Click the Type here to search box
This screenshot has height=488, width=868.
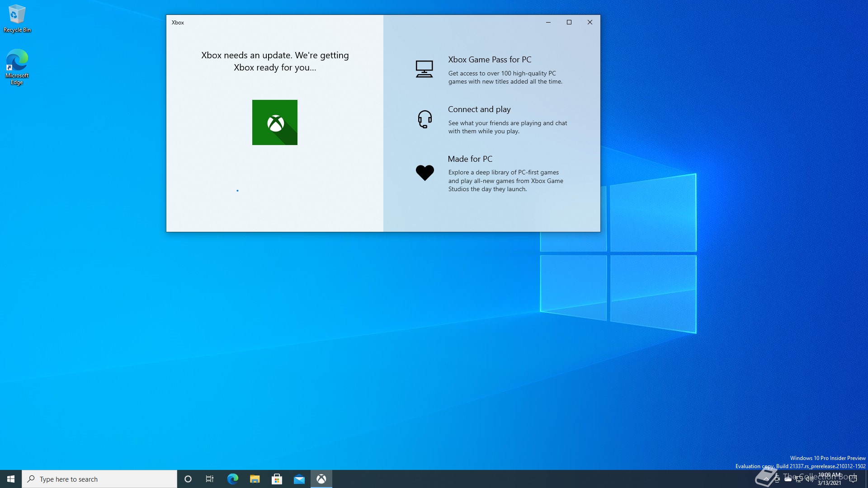[99, 479]
